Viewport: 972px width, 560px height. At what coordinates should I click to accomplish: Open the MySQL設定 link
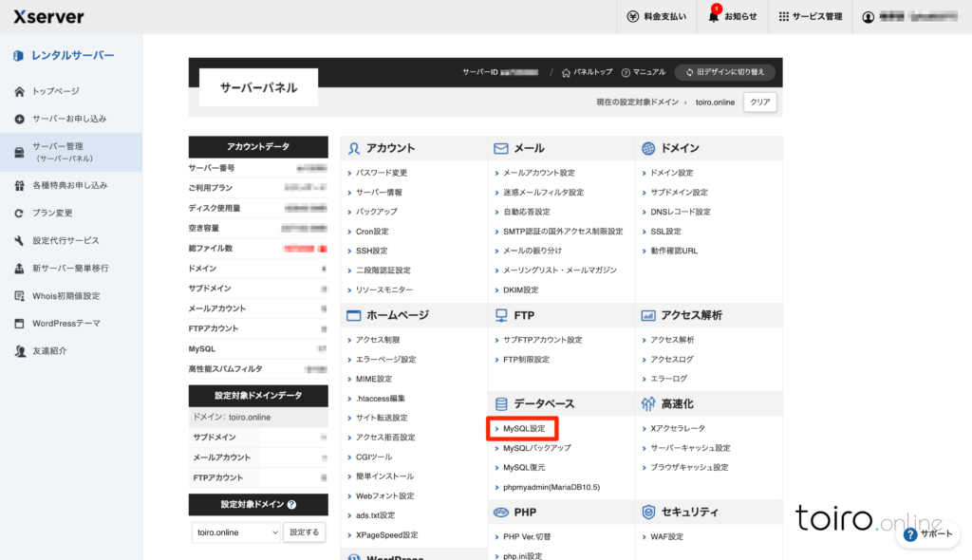523,429
